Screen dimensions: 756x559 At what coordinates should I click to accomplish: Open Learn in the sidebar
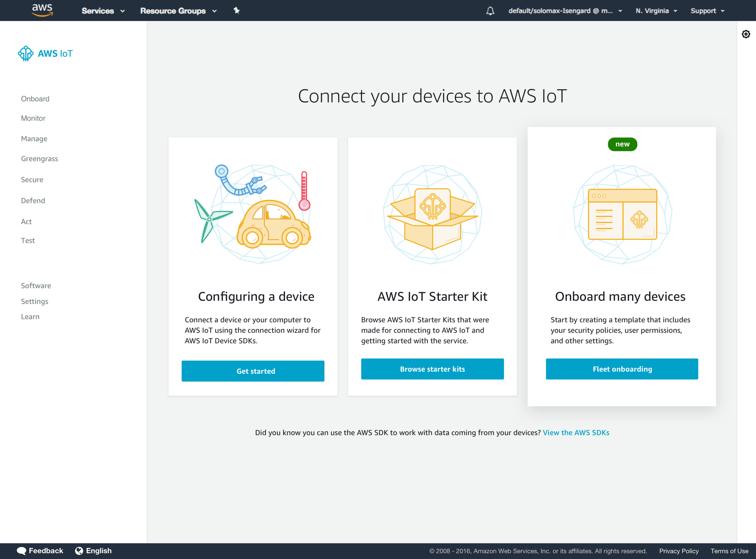pyautogui.click(x=30, y=317)
